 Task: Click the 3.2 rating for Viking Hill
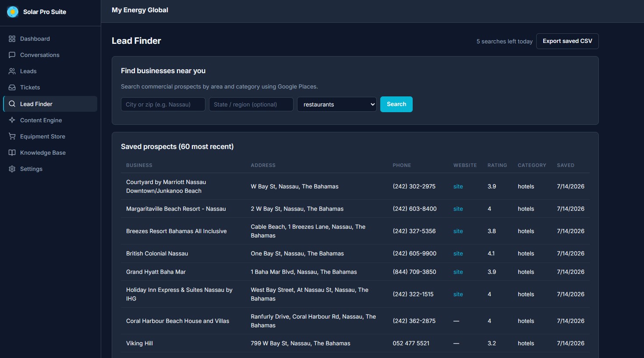(x=492, y=343)
